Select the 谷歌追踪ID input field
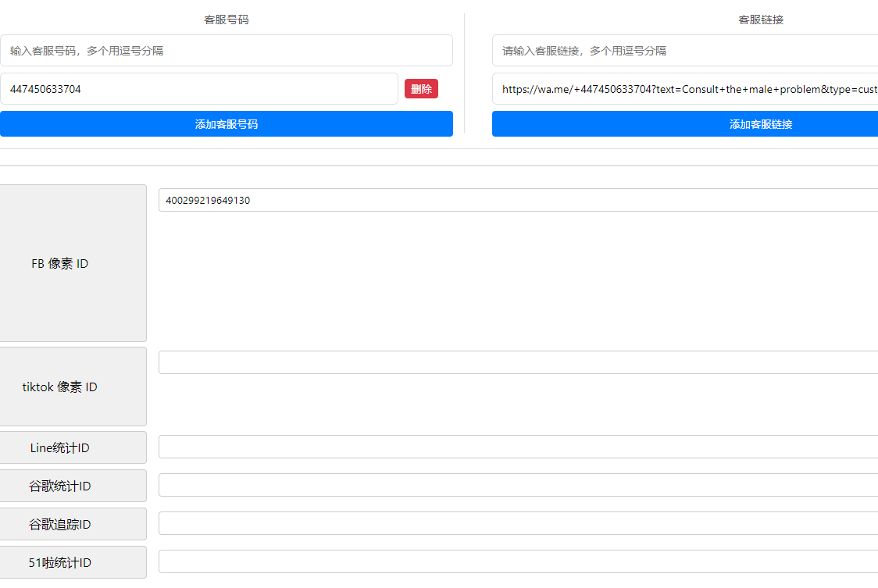The width and height of the screenshot is (878, 588). click(x=517, y=523)
